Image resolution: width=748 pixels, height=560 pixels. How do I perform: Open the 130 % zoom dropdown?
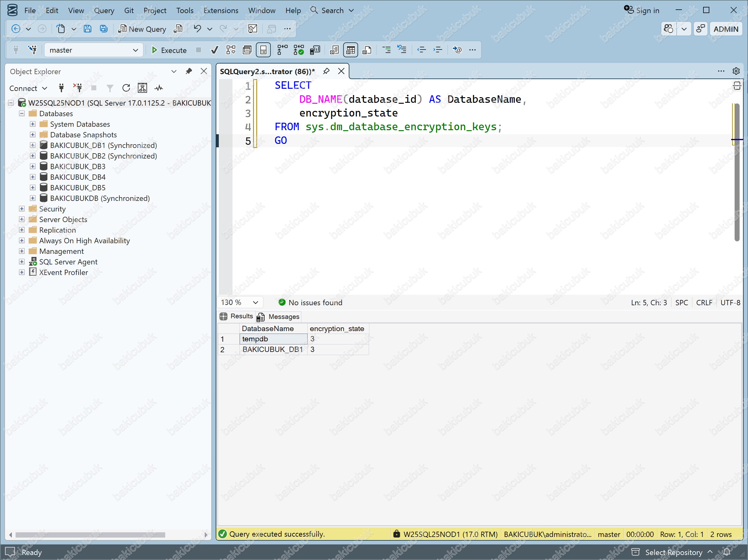pyautogui.click(x=240, y=302)
